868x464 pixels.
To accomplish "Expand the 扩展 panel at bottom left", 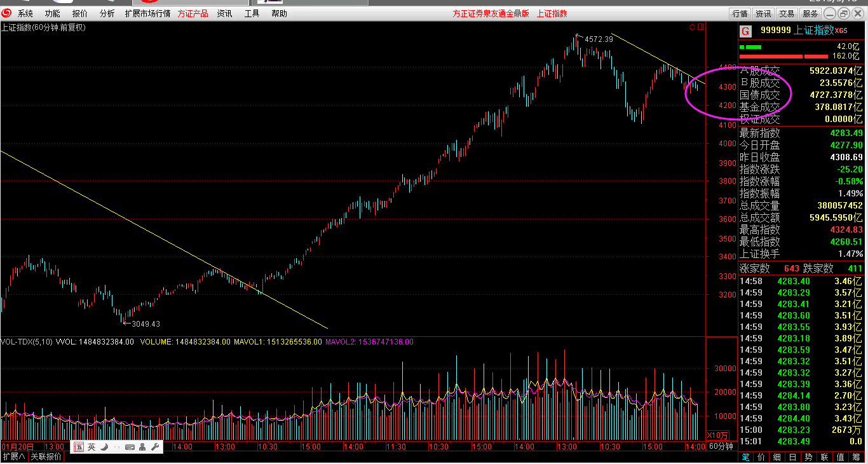I will [x=14, y=457].
